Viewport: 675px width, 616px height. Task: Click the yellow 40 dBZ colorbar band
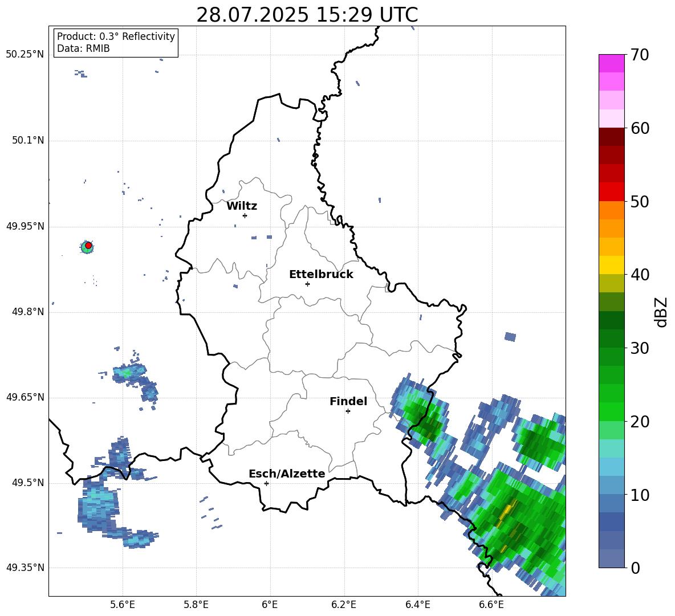pos(611,265)
